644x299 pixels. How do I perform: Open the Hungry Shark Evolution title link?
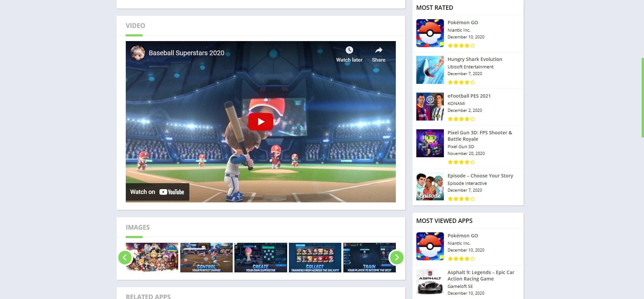(475, 59)
